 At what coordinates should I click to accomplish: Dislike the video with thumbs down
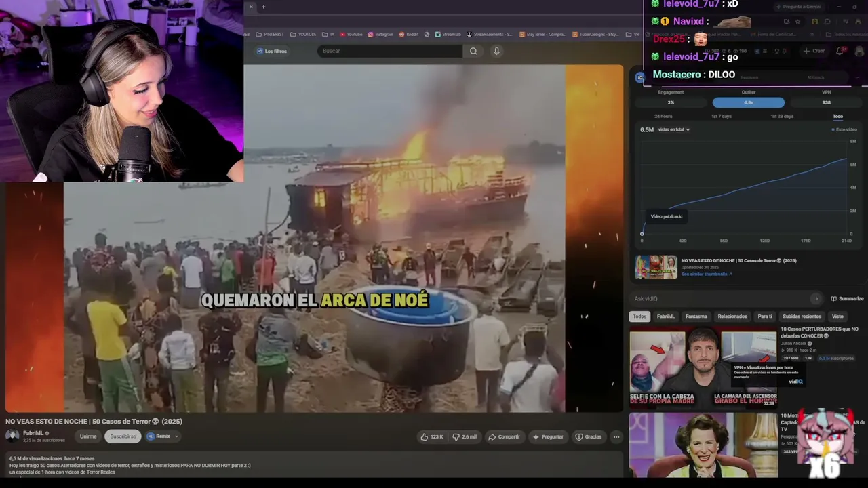tap(465, 436)
